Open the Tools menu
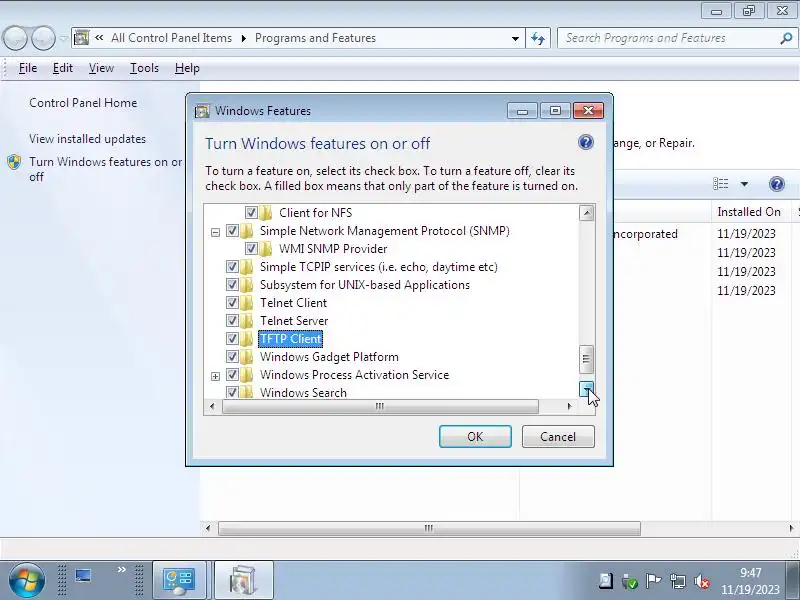800x600 pixels. (x=144, y=68)
